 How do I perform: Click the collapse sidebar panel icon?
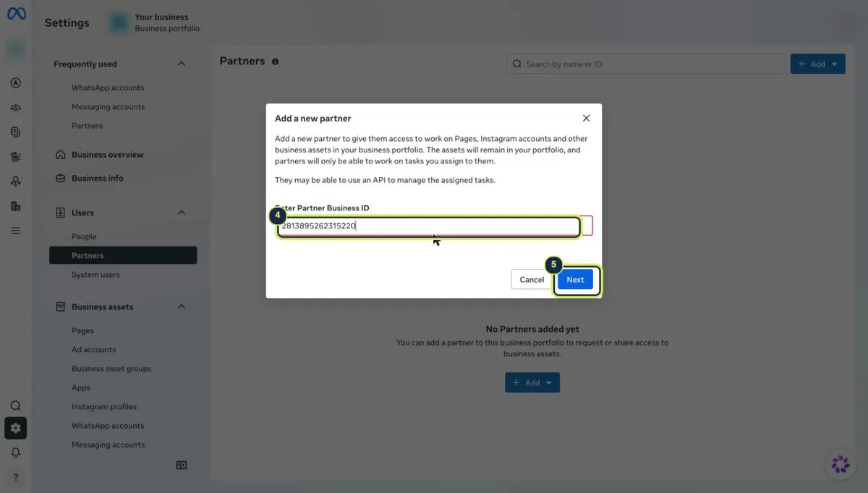182,466
